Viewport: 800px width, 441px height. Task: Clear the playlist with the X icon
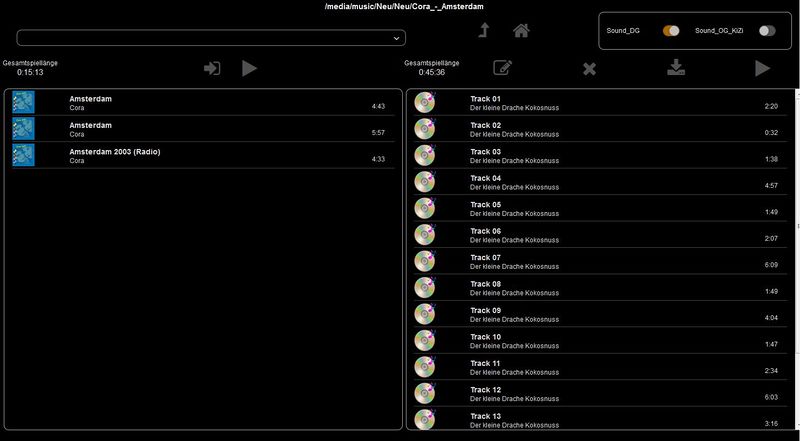[x=589, y=68]
